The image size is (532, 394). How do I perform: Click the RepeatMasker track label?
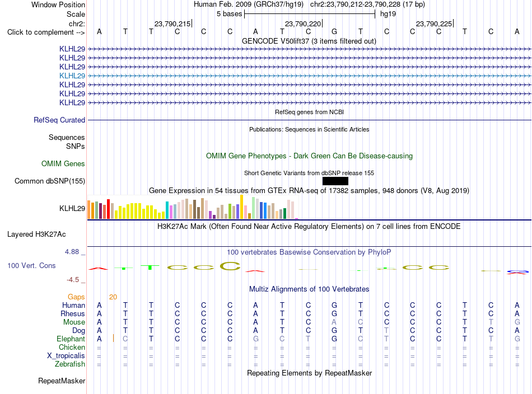62,381
